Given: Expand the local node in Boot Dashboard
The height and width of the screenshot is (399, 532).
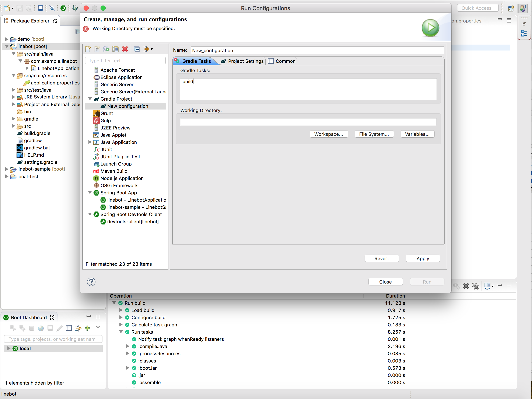Looking at the screenshot, I should tap(9, 348).
